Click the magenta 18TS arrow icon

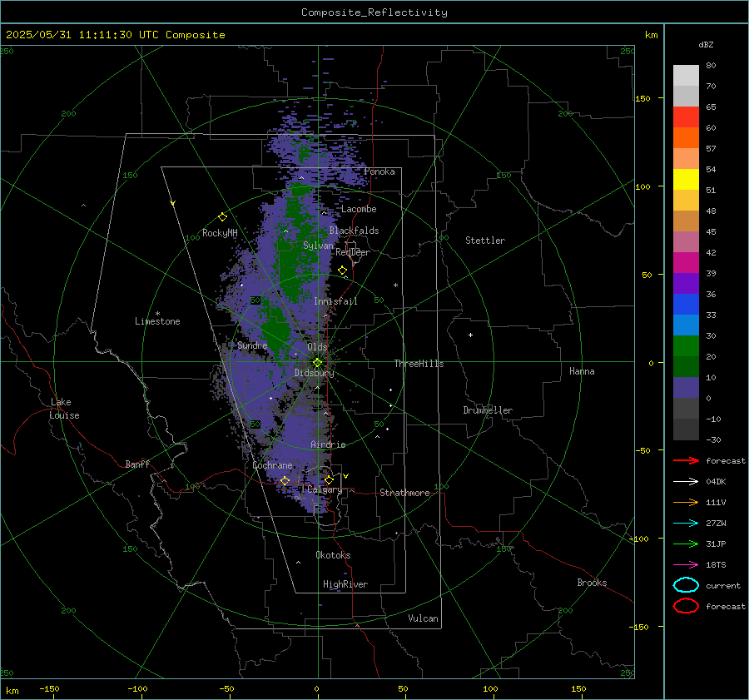pos(686,565)
